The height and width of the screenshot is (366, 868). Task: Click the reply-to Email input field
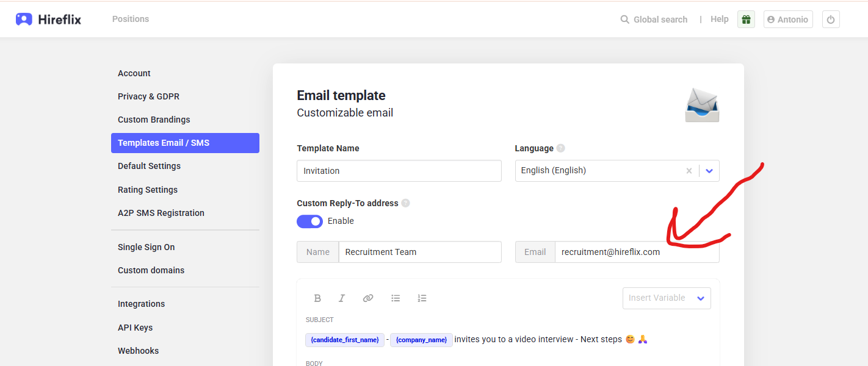[x=636, y=252]
